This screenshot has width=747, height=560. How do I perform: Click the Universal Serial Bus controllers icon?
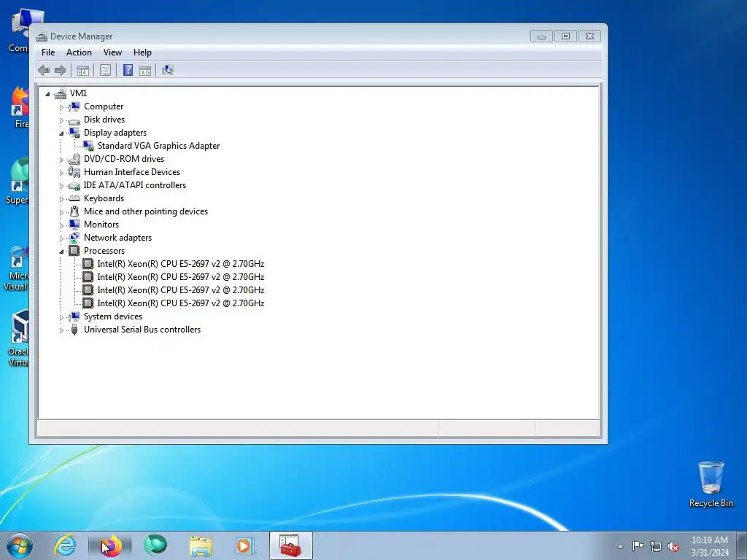(x=74, y=330)
